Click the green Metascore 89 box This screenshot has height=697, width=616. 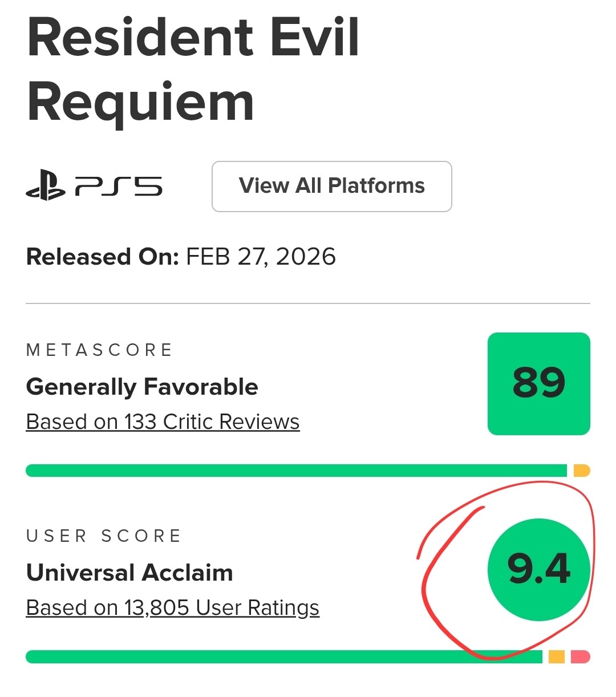point(538,383)
